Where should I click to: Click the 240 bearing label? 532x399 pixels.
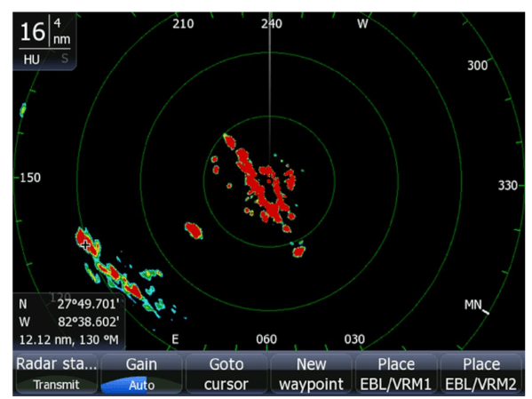click(271, 24)
